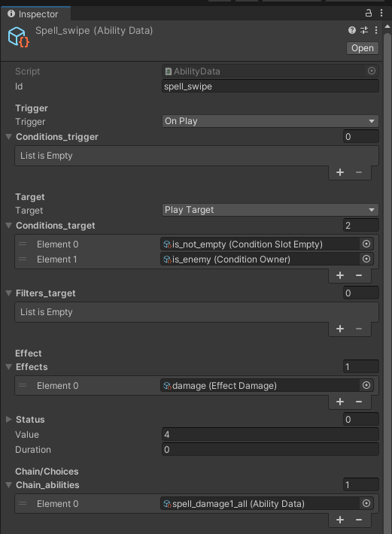Screen dimensions: 392x534
Task: Open the help reference icon for Ability Data
Action: click(x=352, y=30)
